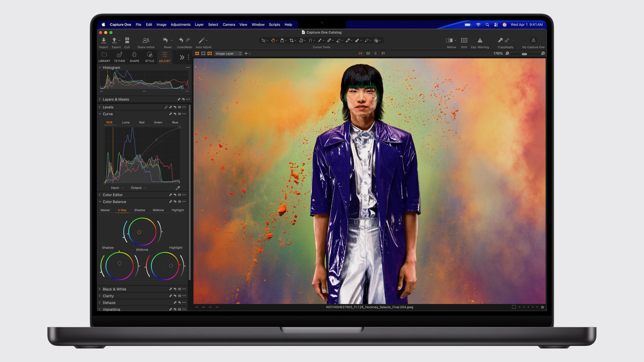
Task: Enable the multi-image grid viewer mode
Action: pos(197,53)
